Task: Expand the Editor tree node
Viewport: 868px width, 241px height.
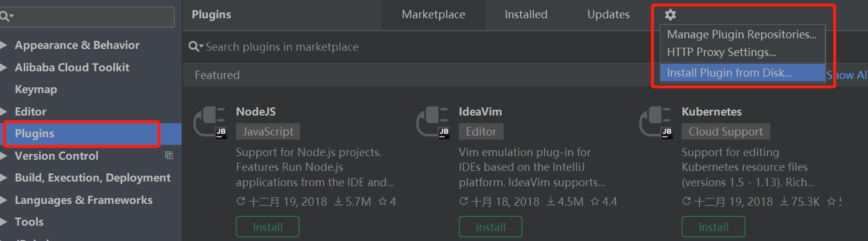Action: 5,111
